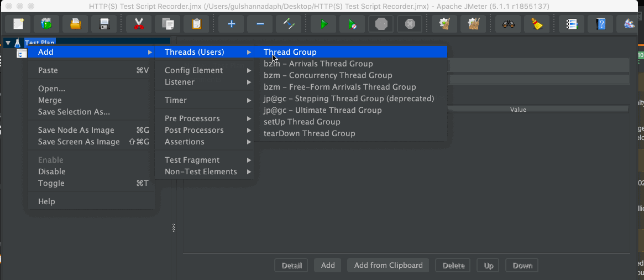Choose Save Screen As Image entry
The width and height of the screenshot is (644, 280).
point(91,142)
